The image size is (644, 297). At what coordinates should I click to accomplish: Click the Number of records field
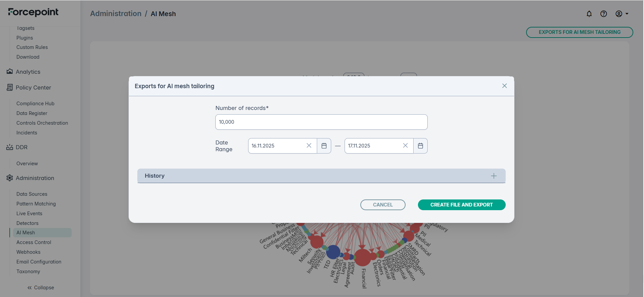click(321, 122)
